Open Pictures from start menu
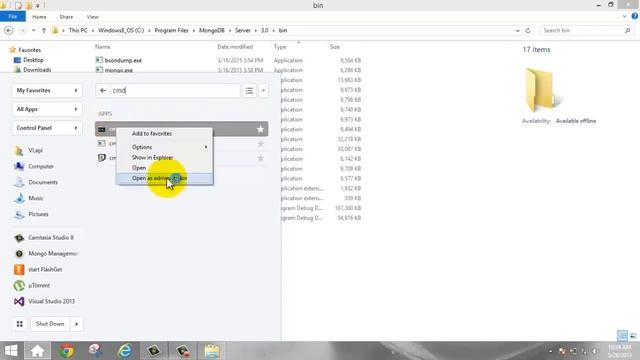640x360 pixels. point(31,214)
